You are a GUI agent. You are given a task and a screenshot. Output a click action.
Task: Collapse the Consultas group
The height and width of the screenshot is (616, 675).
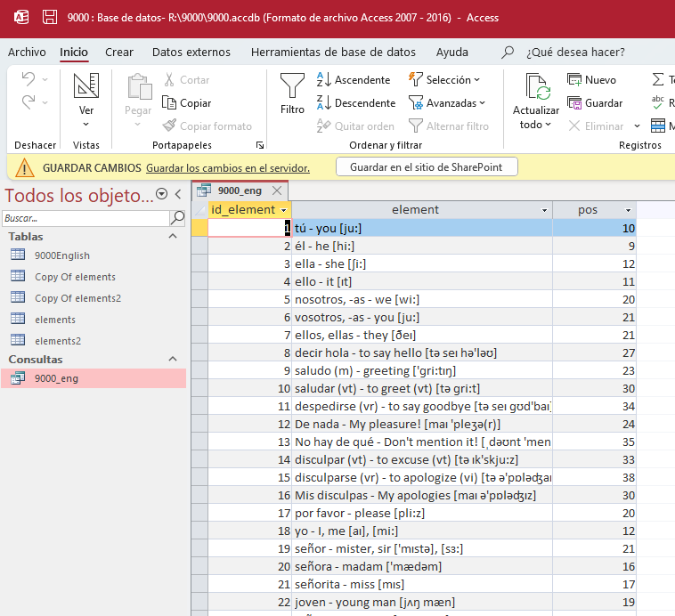pyautogui.click(x=172, y=359)
